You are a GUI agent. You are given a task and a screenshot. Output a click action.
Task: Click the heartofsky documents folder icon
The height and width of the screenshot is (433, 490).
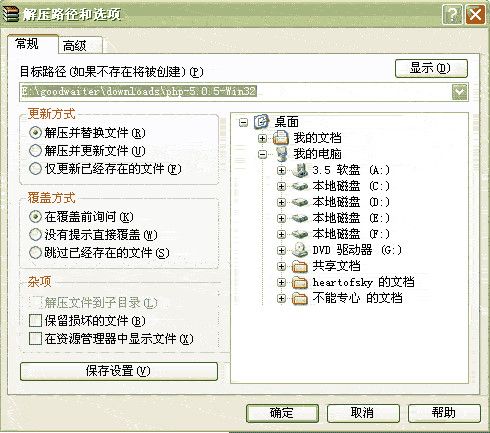[x=300, y=282]
